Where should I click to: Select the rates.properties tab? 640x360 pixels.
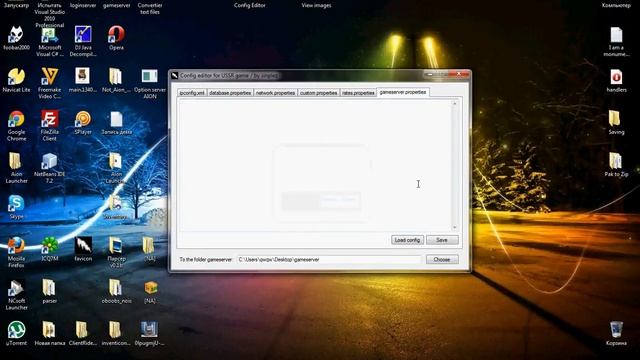(358, 93)
